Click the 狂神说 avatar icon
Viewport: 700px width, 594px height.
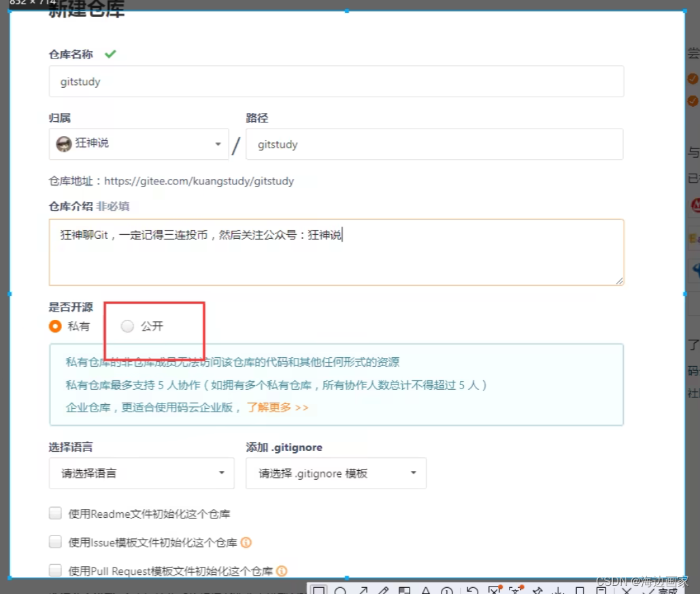coord(64,144)
